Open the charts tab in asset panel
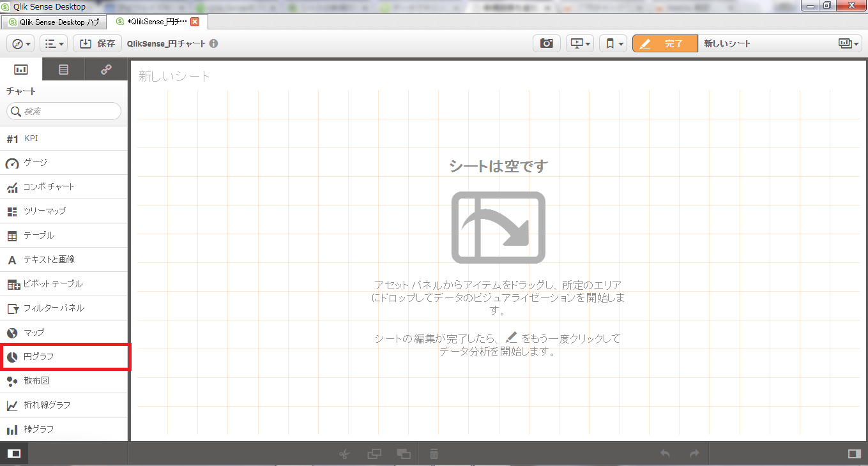The height and width of the screenshot is (466, 868). pos(21,70)
